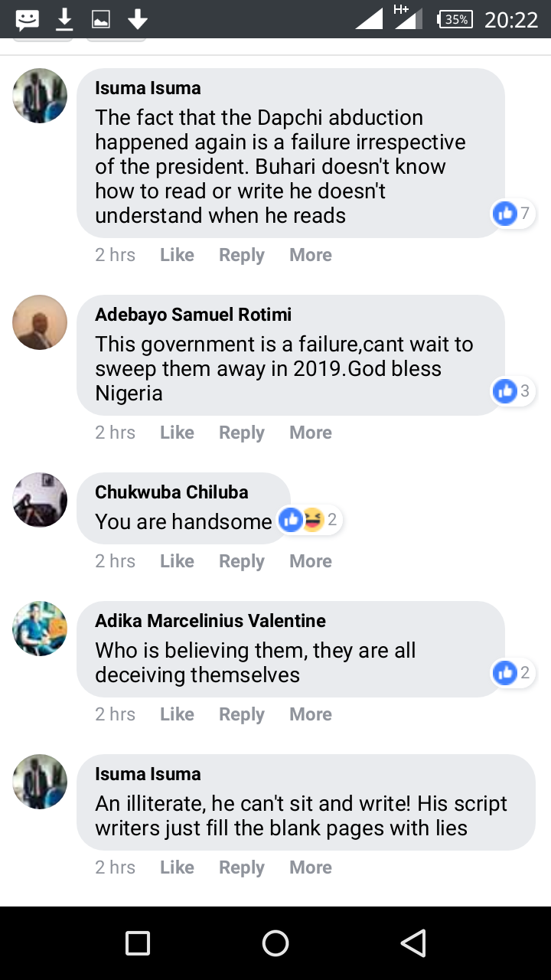551x980 pixels.
Task: Show reactions on Adika Marcelinius Valentine's comment
Action: coord(513,673)
